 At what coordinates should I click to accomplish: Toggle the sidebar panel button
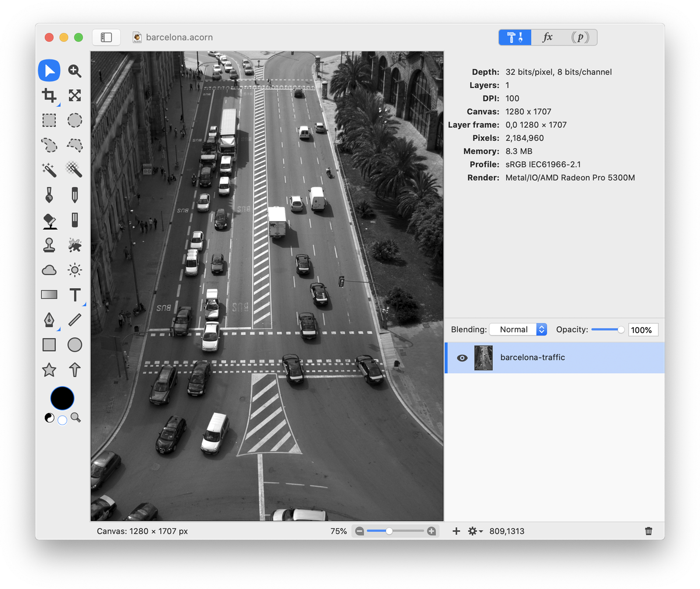pyautogui.click(x=106, y=37)
